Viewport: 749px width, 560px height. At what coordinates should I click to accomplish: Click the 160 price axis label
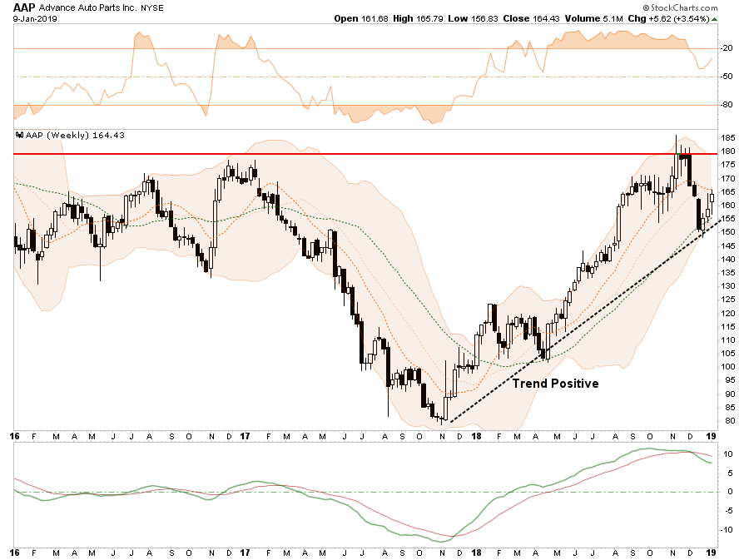pos(728,206)
